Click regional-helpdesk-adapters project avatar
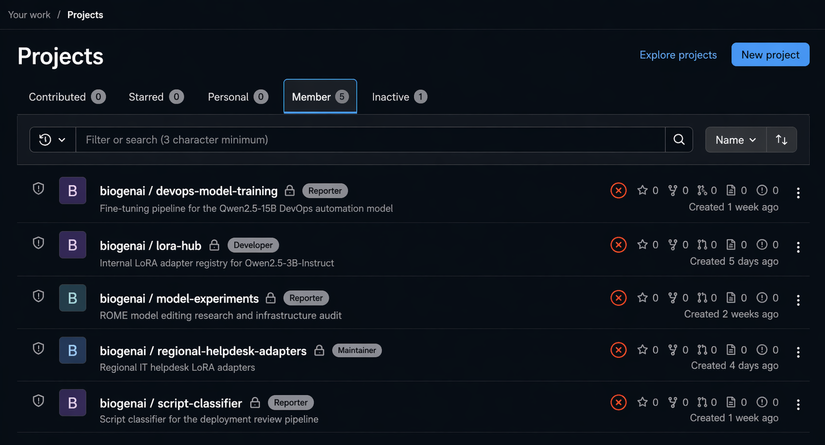The width and height of the screenshot is (825, 445). pos(73,350)
